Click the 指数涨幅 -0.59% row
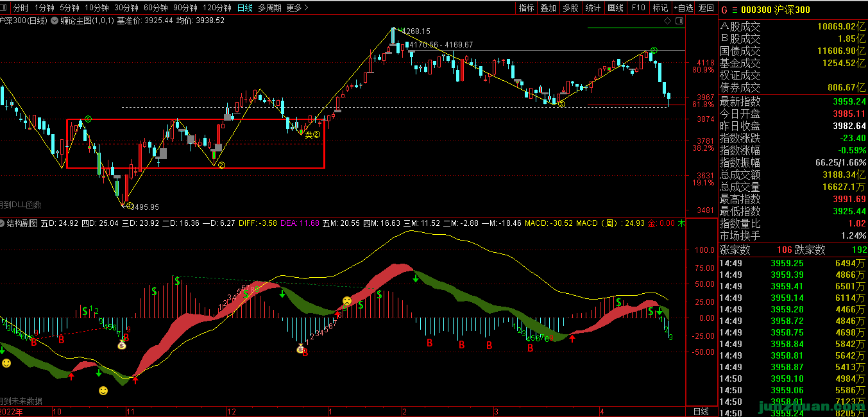Screen dimensions: 868x417 792,150
